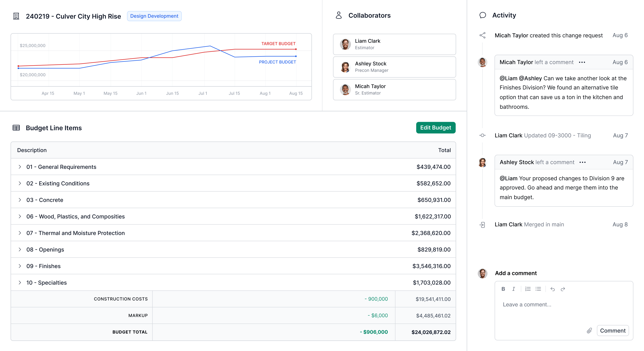Click the bold formatting icon in comment editor
This screenshot has width=644, height=351.
point(503,289)
